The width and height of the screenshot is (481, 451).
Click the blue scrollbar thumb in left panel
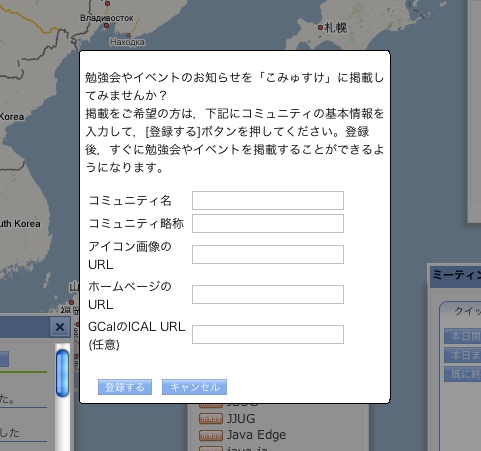coord(62,373)
